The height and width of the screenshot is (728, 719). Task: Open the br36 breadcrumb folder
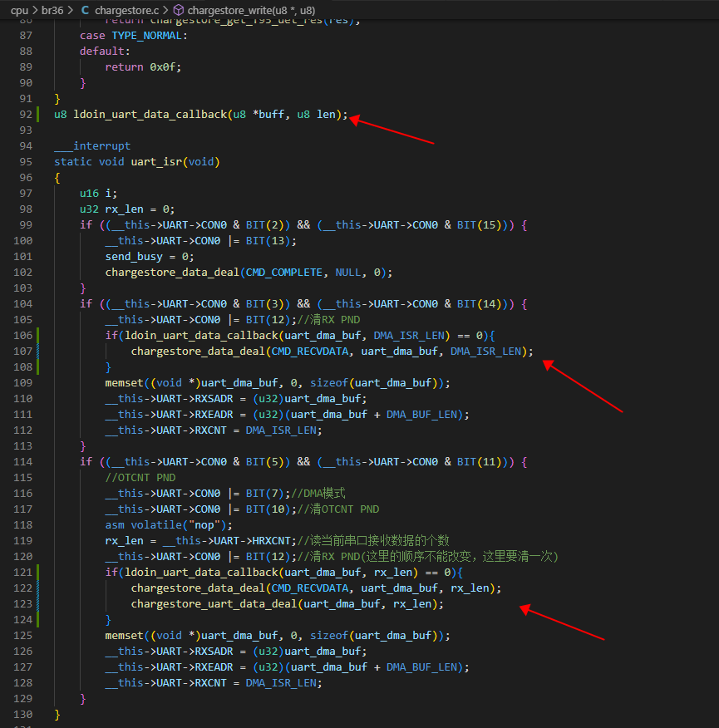[52, 10]
